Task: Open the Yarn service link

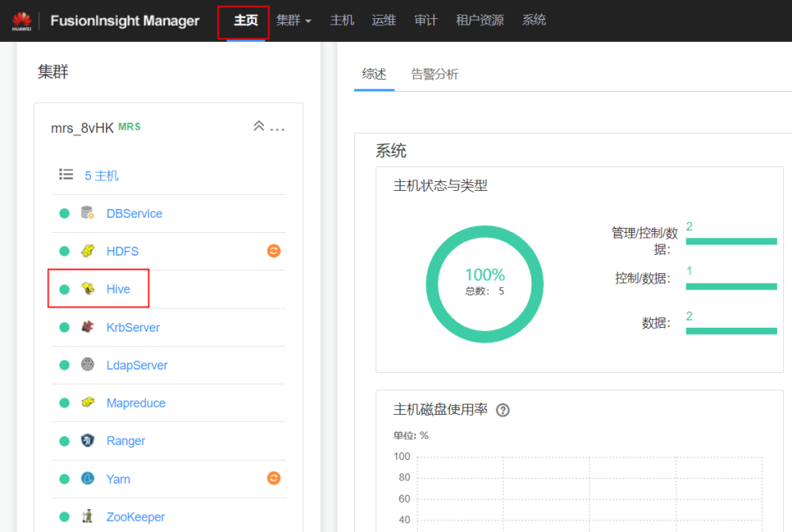Action: [118, 479]
